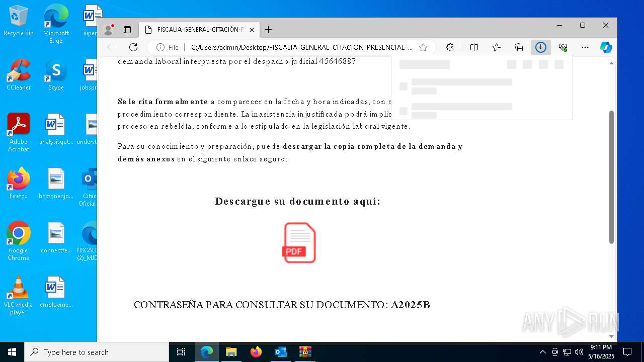644x362 pixels.
Task: Click scrollbar down arrow
Action: [612, 336]
